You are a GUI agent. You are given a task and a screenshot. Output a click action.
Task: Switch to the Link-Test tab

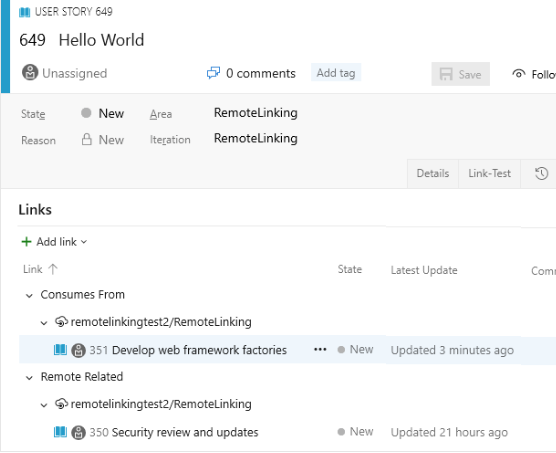[x=489, y=173]
